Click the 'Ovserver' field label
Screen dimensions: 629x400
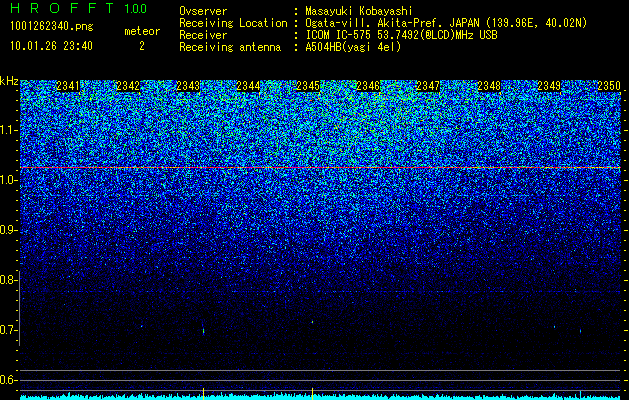click(x=203, y=12)
